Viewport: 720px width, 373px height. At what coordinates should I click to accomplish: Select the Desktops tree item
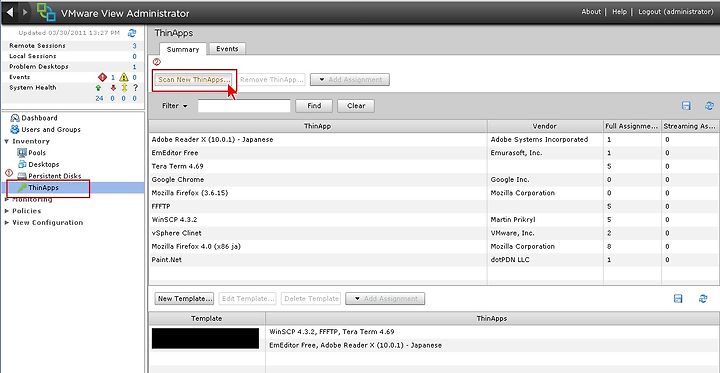point(44,164)
